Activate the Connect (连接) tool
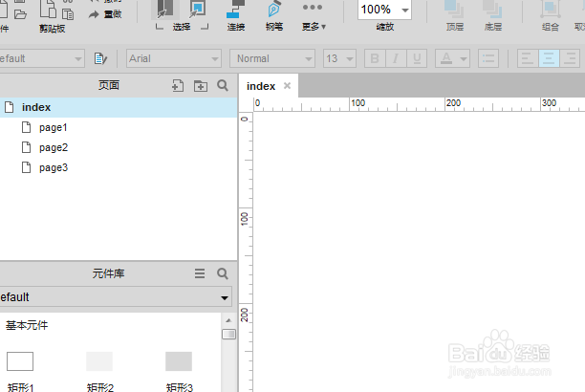The height and width of the screenshot is (392, 585). tap(236, 15)
